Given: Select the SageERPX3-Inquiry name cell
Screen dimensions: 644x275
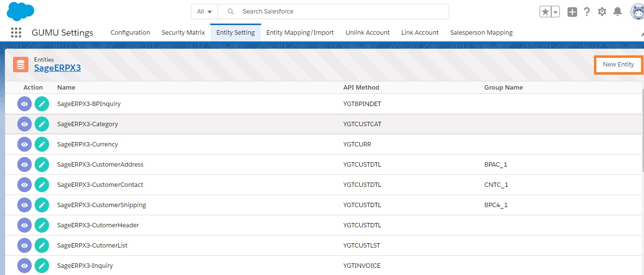Looking at the screenshot, I should click(85, 265).
